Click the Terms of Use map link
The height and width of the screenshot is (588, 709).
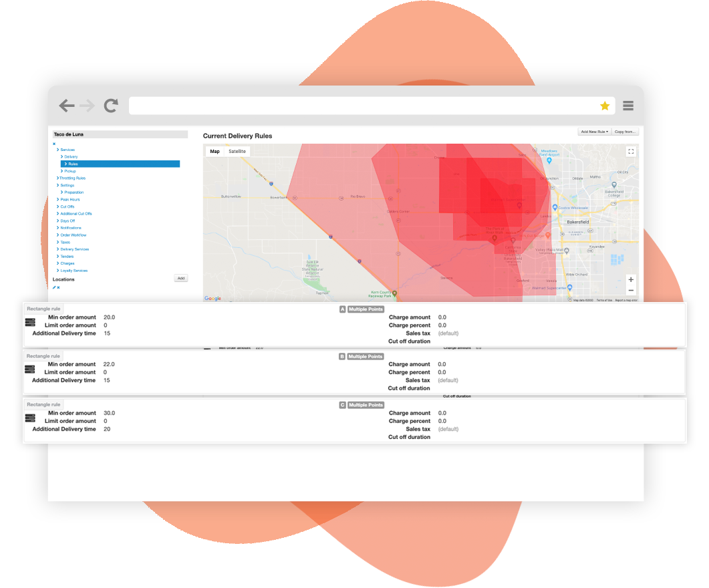click(x=604, y=300)
